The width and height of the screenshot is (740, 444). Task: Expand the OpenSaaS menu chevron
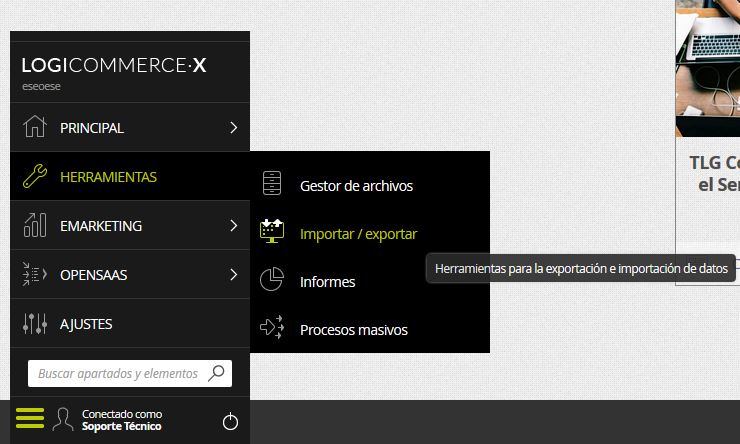click(234, 275)
